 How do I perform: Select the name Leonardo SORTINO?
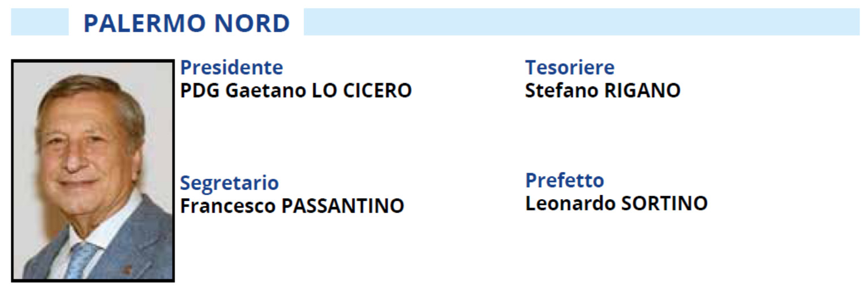[x=616, y=203]
